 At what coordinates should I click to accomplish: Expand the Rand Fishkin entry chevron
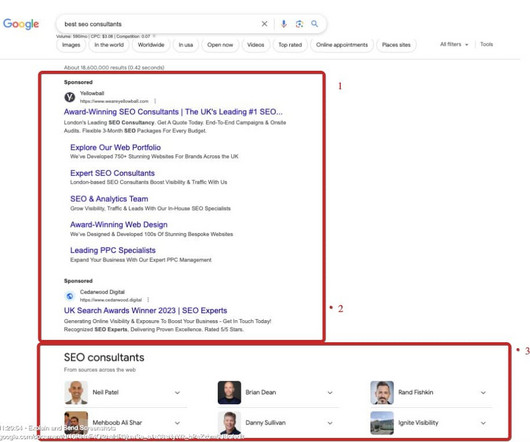point(483,393)
